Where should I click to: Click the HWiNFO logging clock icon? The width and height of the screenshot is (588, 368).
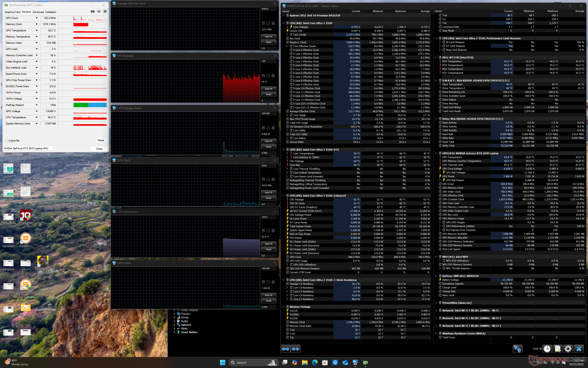pyautogui.click(x=547, y=349)
